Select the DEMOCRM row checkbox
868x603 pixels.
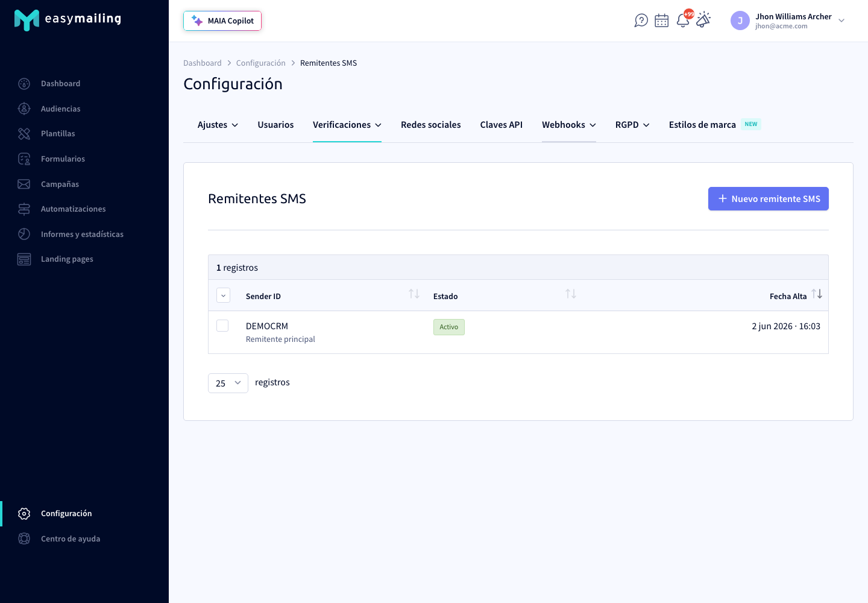[222, 326]
